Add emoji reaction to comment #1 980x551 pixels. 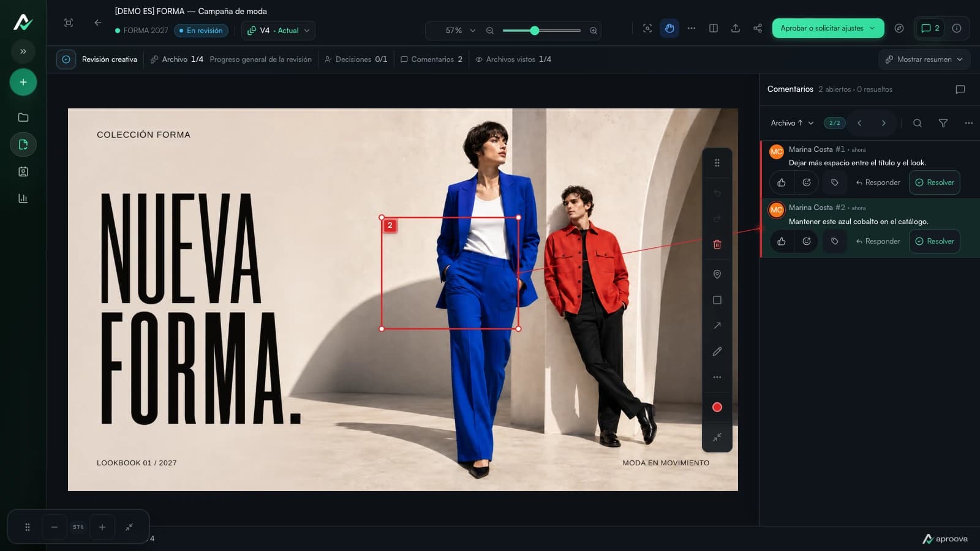807,182
